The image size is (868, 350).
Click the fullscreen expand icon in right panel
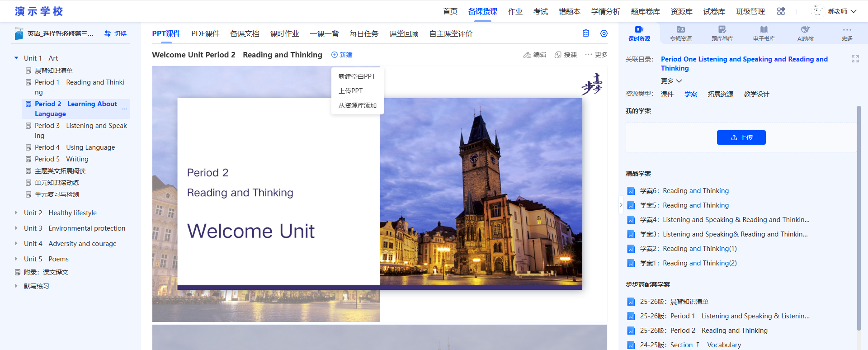[x=855, y=59]
